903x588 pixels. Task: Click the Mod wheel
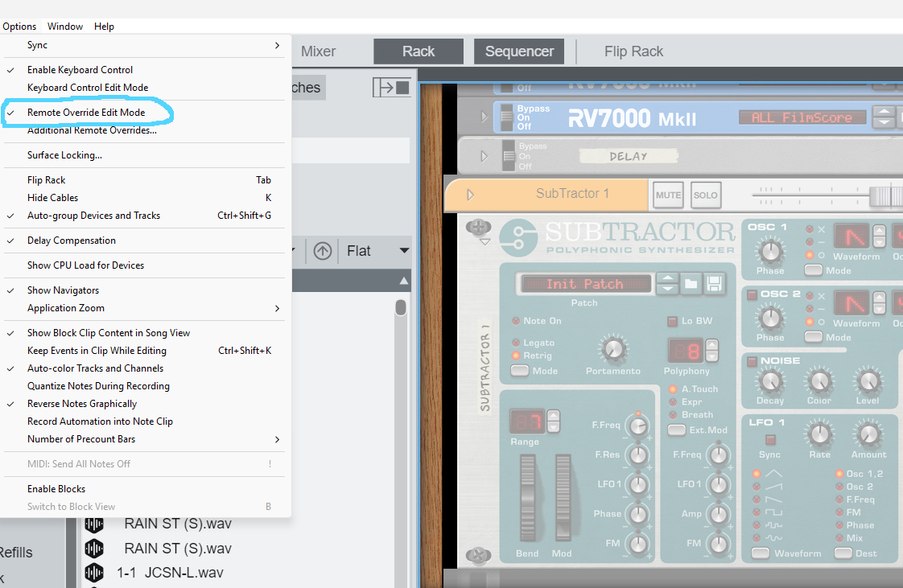563,498
